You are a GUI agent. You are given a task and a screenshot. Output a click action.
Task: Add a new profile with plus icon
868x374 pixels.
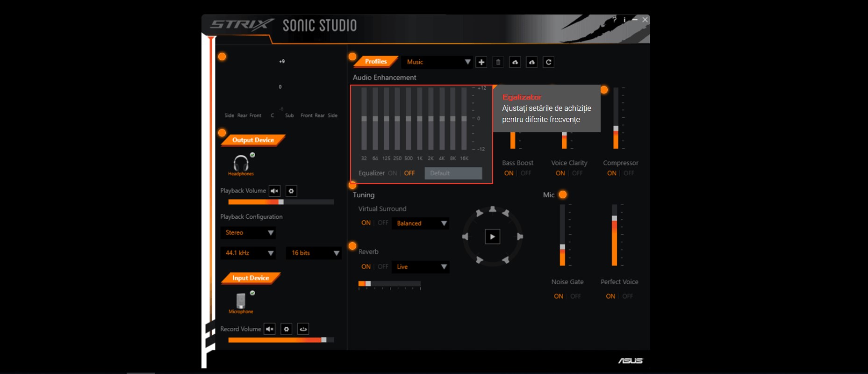pos(481,62)
